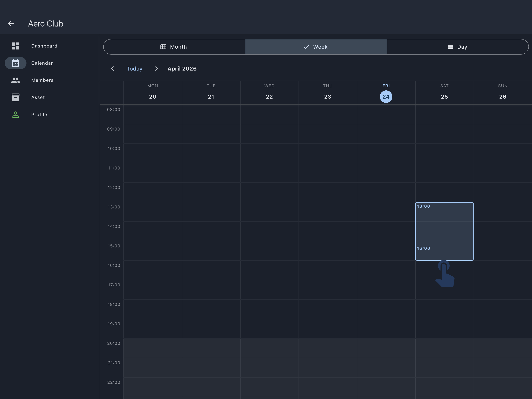532x399 pixels.
Task: Click the 21:00 time label
Action: click(114, 363)
